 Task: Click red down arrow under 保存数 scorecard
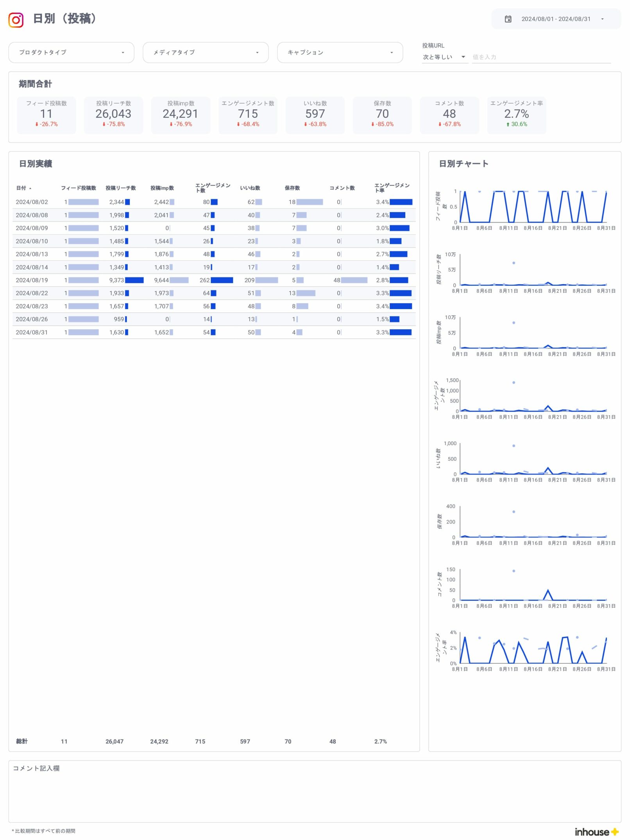(372, 124)
